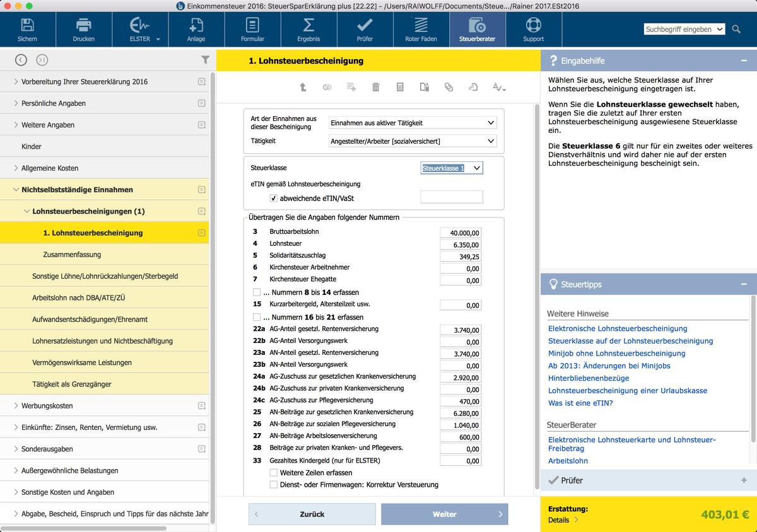
Task: Click the search magnifier icon
Action: pyautogui.click(x=736, y=29)
